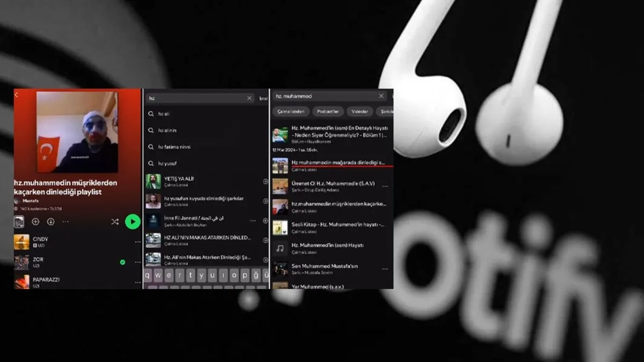Open 'Sesli Kitap - Hz. Muhammed'in hayatı' playlist
The width and height of the screenshot is (644, 362).
point(332,227)
